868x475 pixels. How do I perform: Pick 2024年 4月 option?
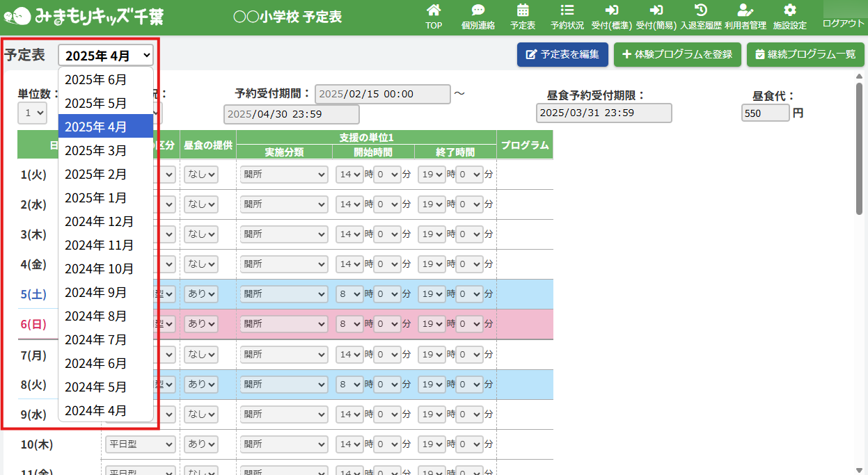pyautogui.click(x=96, y=410)
